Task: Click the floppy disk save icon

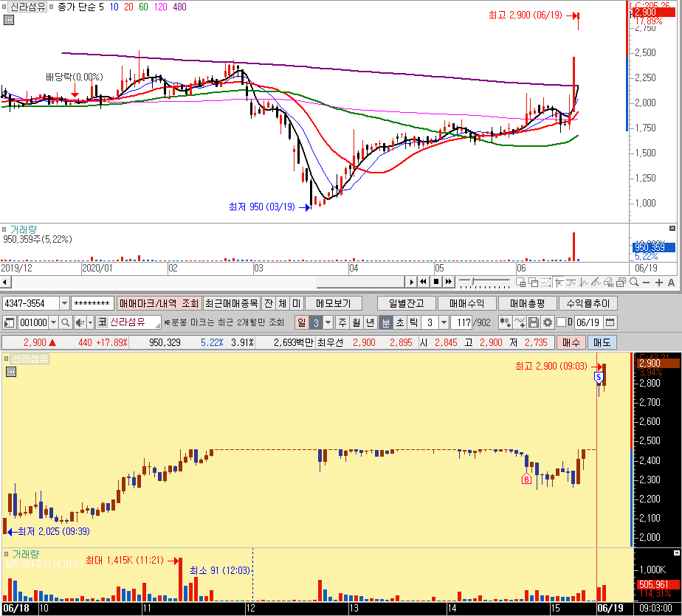Action: pos(534,322)
